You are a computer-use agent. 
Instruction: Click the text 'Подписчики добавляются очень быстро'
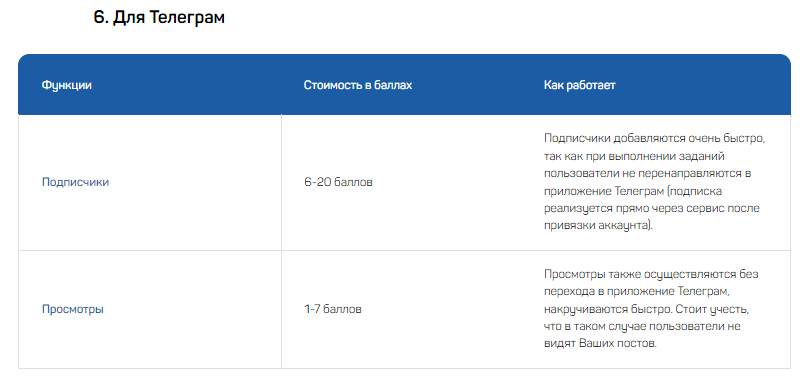coord(653,139)
